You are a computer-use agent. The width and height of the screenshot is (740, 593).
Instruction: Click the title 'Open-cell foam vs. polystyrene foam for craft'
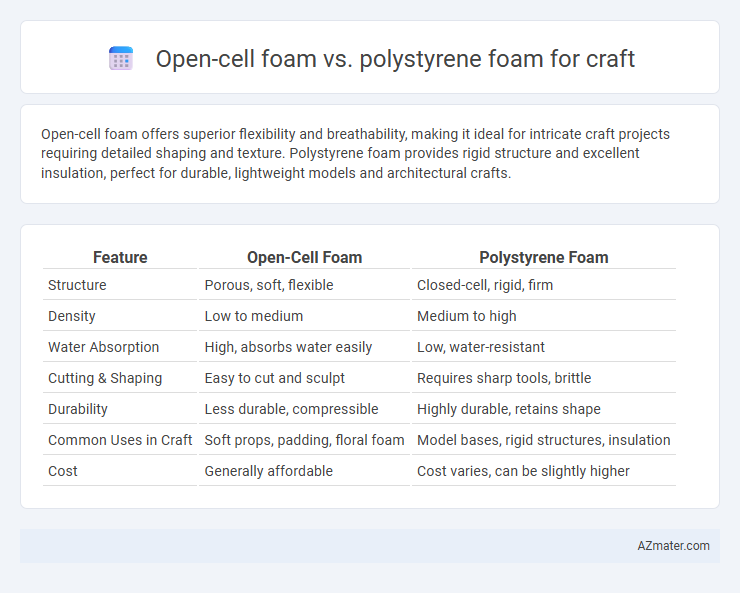395,59
